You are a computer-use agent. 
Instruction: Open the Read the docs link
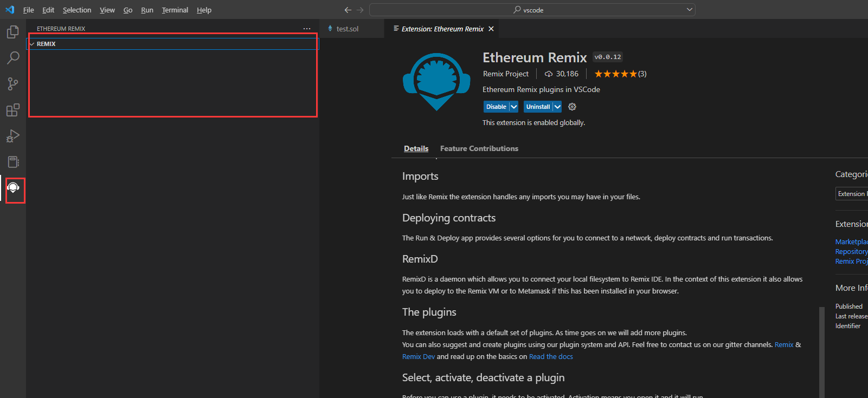coord(551,356)
